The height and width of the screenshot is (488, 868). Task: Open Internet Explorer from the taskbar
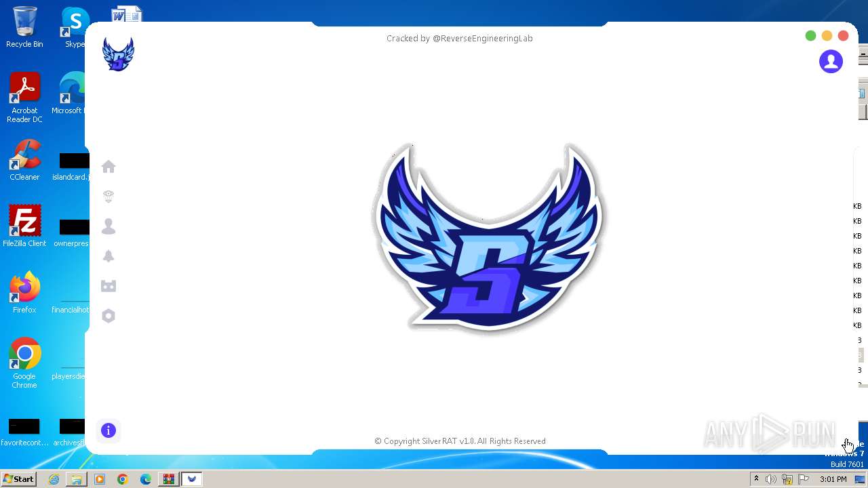(x=54, y=479)
